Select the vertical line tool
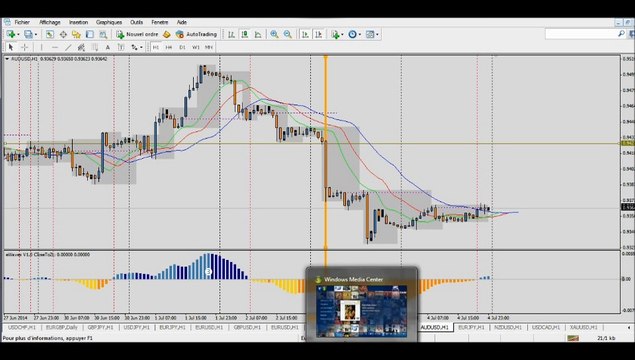Viewport: 635px width, 360px height. (41, 47)
